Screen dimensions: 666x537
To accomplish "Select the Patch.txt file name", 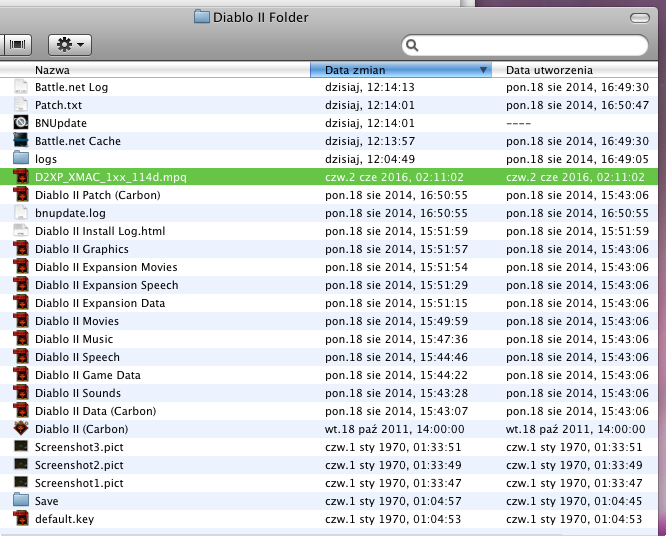I will tap(59, 105).
